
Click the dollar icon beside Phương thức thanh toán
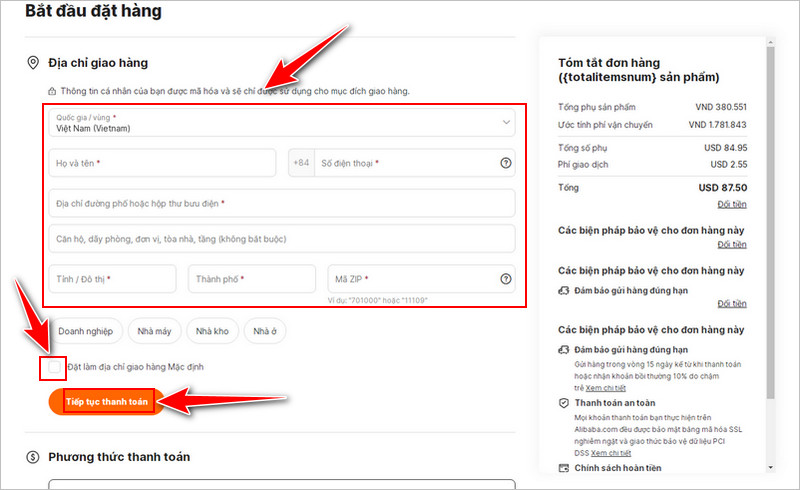click(33, 457)
